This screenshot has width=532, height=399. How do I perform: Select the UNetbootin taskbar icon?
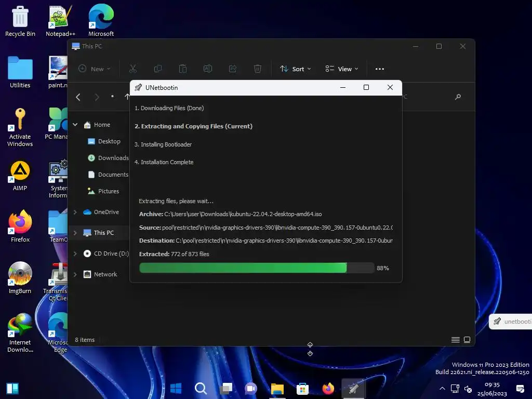click(x=353, y=388)
